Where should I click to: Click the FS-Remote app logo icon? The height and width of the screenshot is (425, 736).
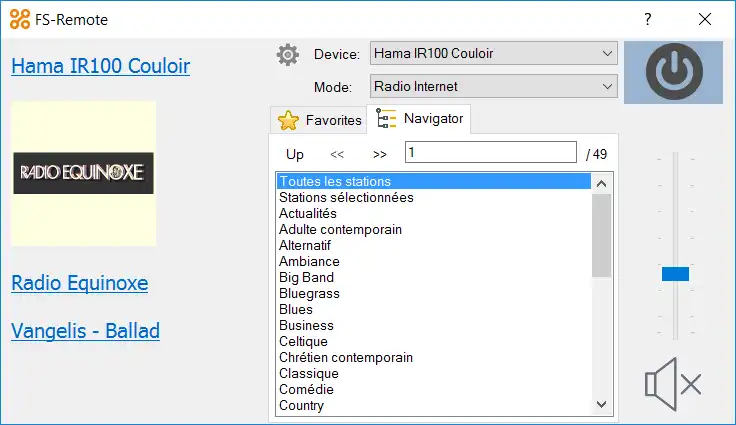(x=20, y=19)
